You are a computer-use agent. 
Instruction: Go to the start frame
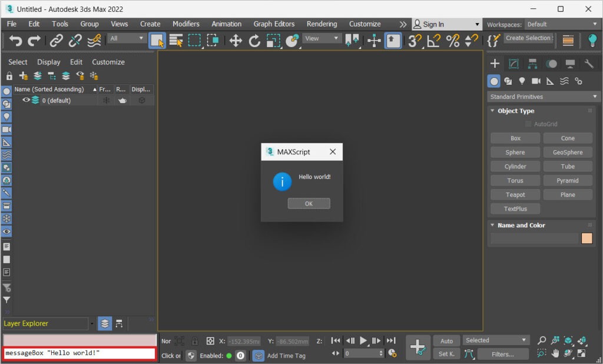point(335,340)
